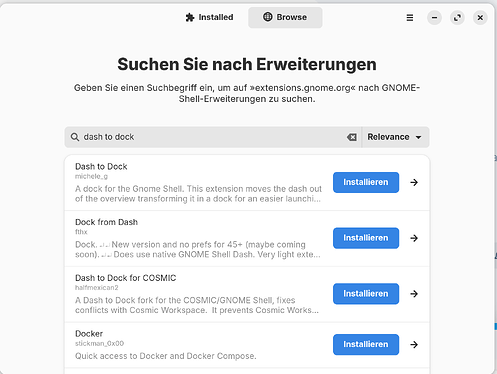
Task: Minimize the Extension Manager window
Action: [x=434, y=18]
